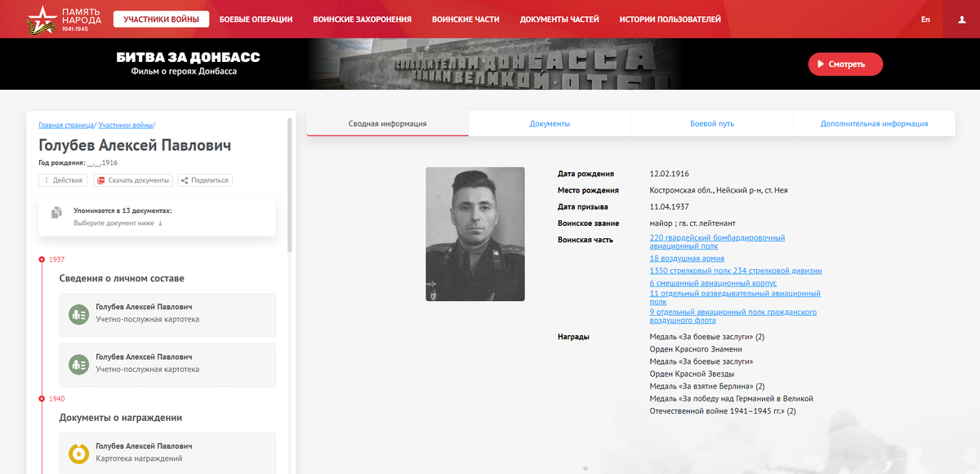
Task: Select the Сводная информация tab
Action: pyautogui.click(x=387, y=124)
